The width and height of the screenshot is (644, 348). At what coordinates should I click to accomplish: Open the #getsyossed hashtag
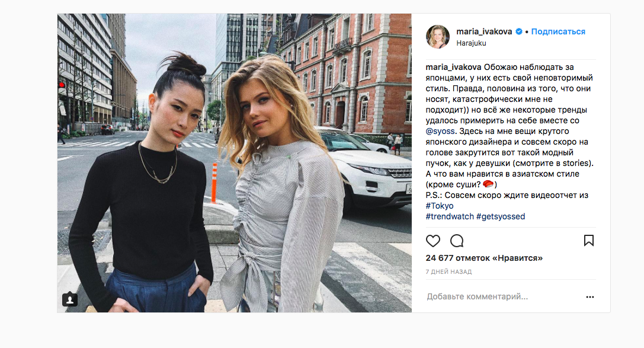[501, 216]
